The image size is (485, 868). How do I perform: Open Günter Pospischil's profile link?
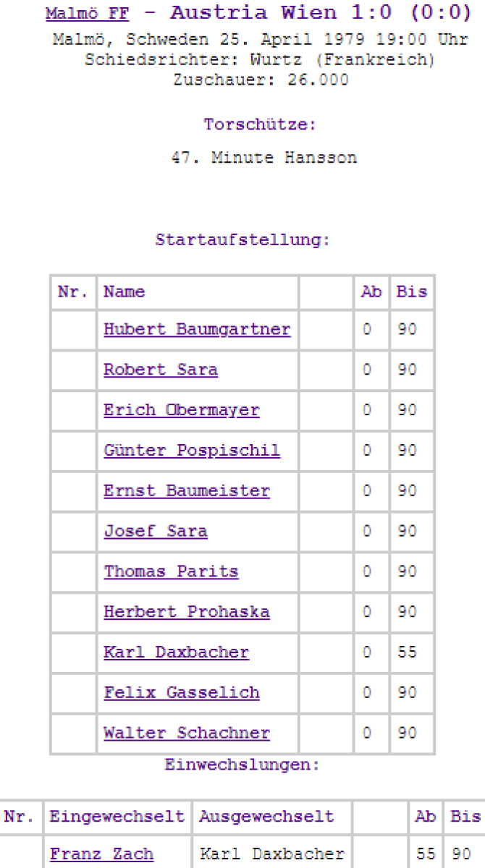(x=192, y=451)
